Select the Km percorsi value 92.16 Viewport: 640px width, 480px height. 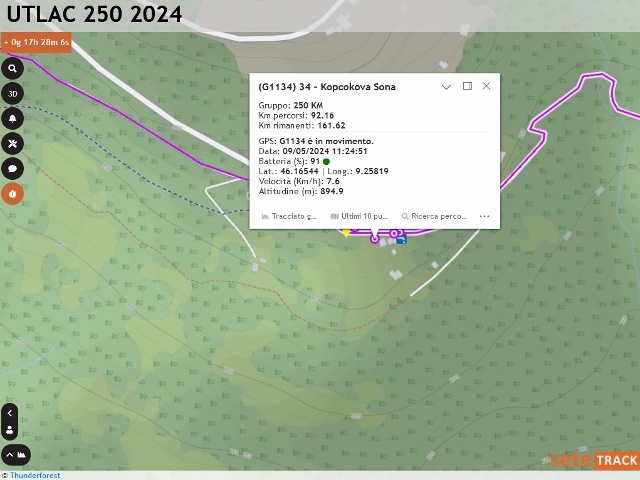point(322,116)
